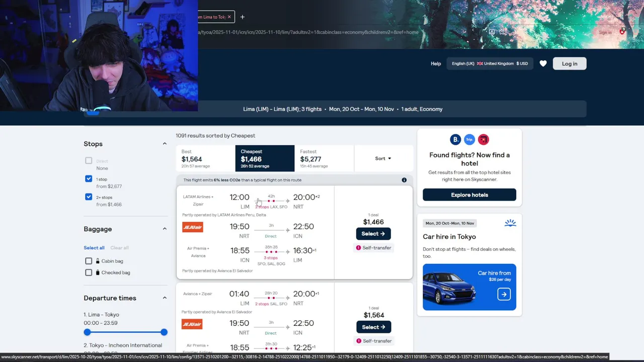The width and height of the screenshot is (644, 362).
Task: Click the Checked bag luggage icon
Action: click(x=98, y=273)
